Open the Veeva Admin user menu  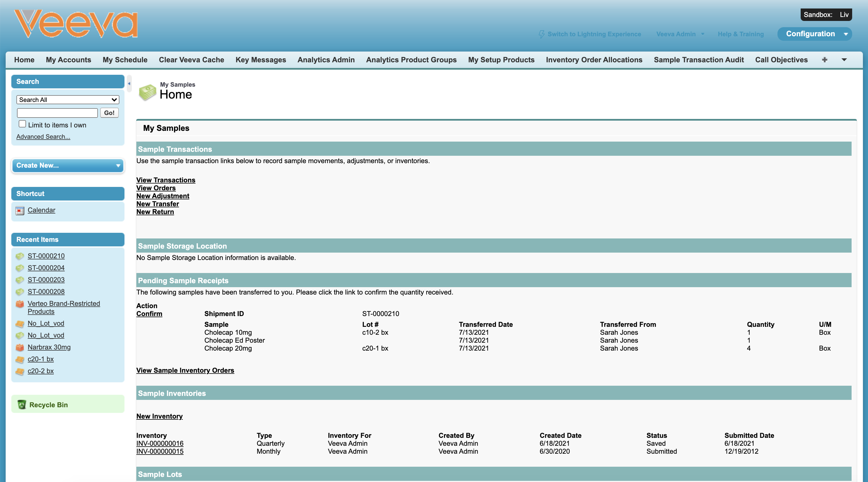680,34
